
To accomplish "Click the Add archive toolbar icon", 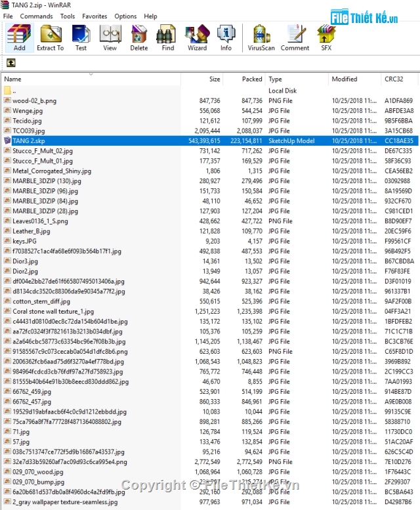I will tap(19, 37).
